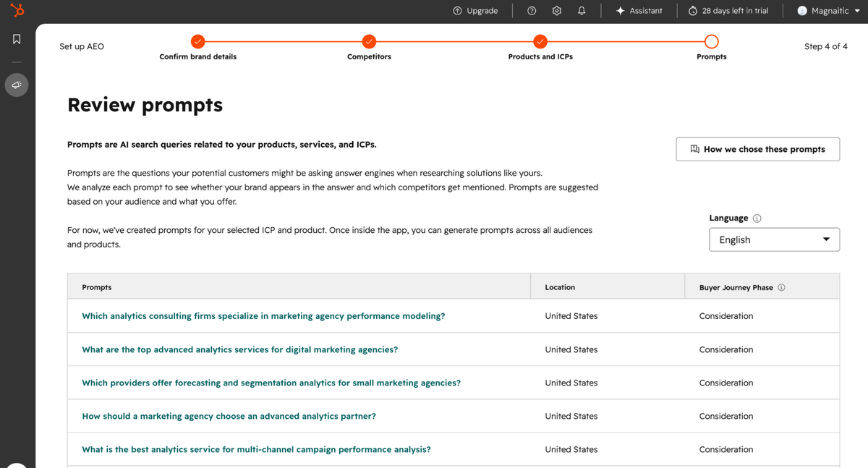The image size is (868, 468).
Task: Go to Confirm brand details step
Action: point(197,41)
